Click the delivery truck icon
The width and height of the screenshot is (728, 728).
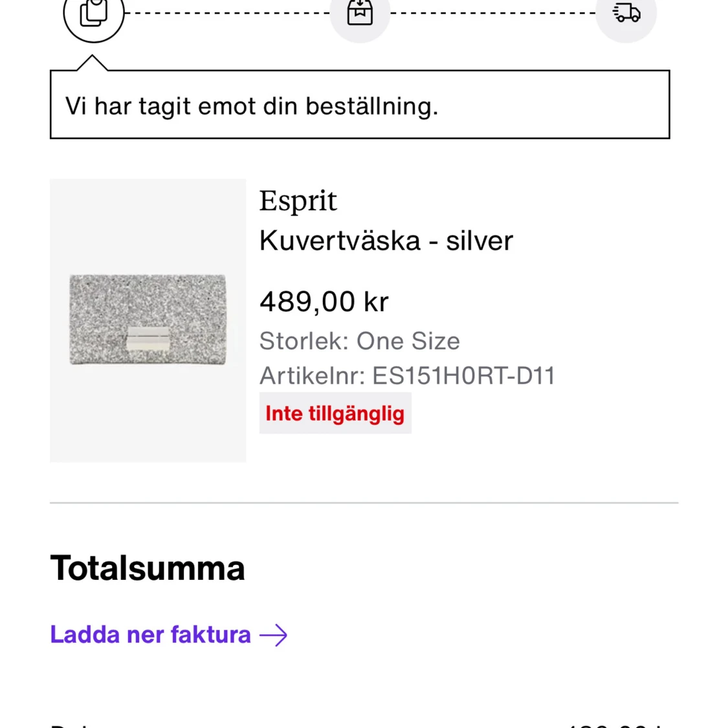626,12
